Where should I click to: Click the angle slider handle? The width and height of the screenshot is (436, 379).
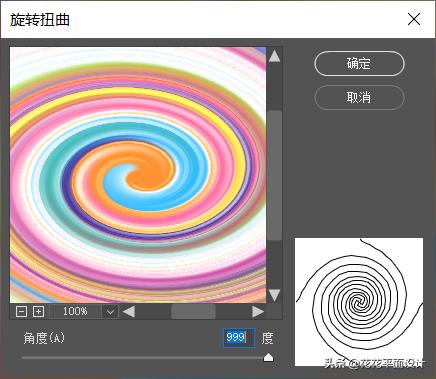[268, 358]
